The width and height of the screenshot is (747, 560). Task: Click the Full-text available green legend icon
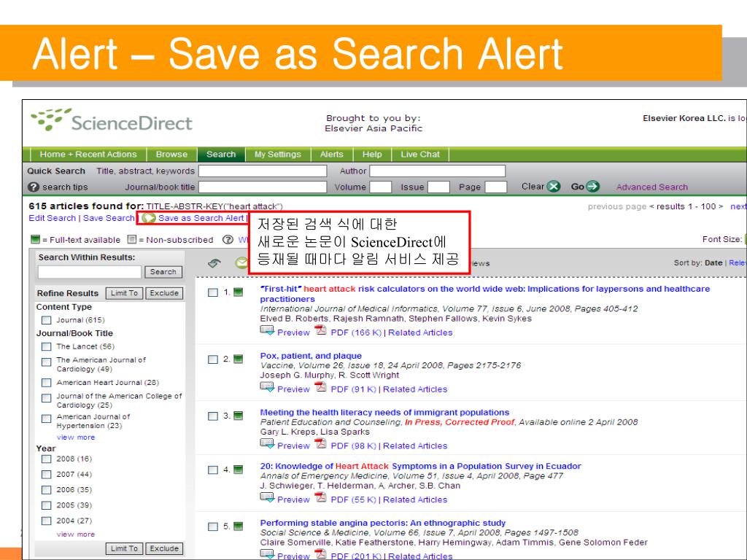[x=35, y=239]
